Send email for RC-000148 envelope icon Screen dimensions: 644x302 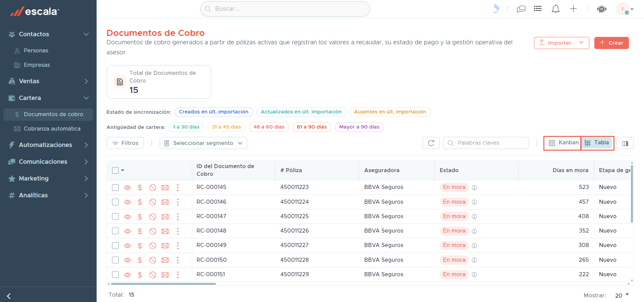pyautogui.click(x=165, y=231)
